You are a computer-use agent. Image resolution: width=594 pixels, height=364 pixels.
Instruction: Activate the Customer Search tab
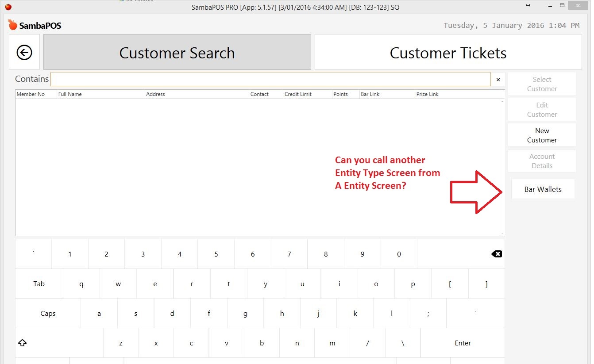[177, 53]
